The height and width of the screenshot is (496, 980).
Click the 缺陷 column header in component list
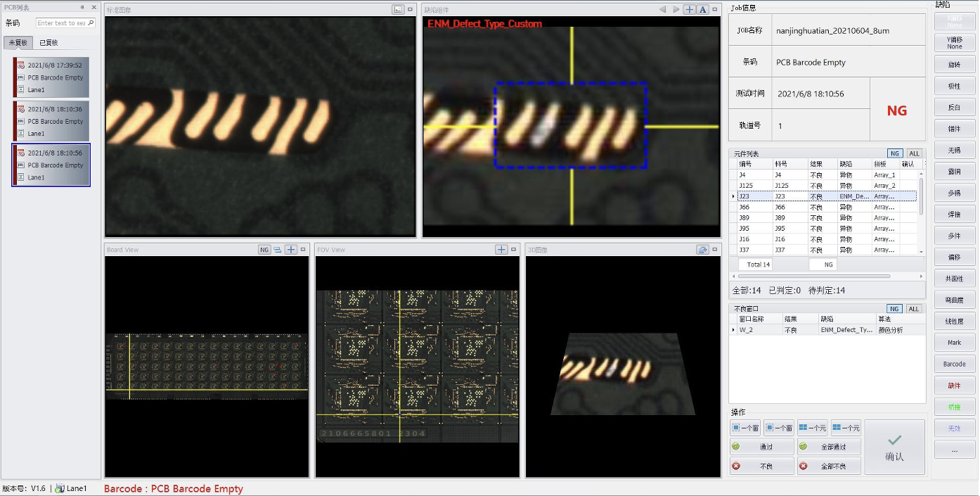(x=853, y=164)
